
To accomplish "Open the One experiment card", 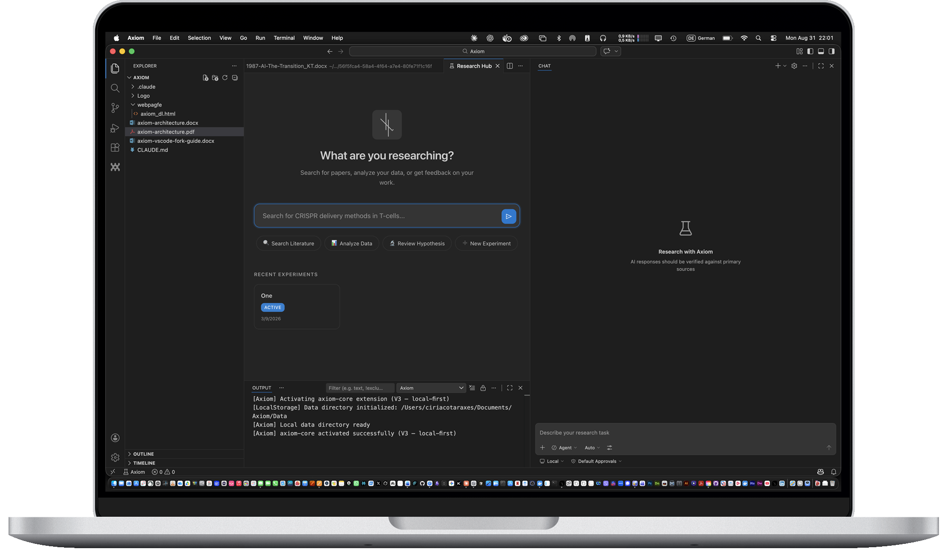I will click(297, 307).
